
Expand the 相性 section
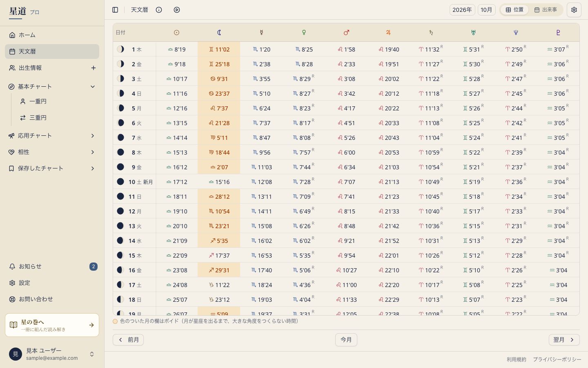52,152
